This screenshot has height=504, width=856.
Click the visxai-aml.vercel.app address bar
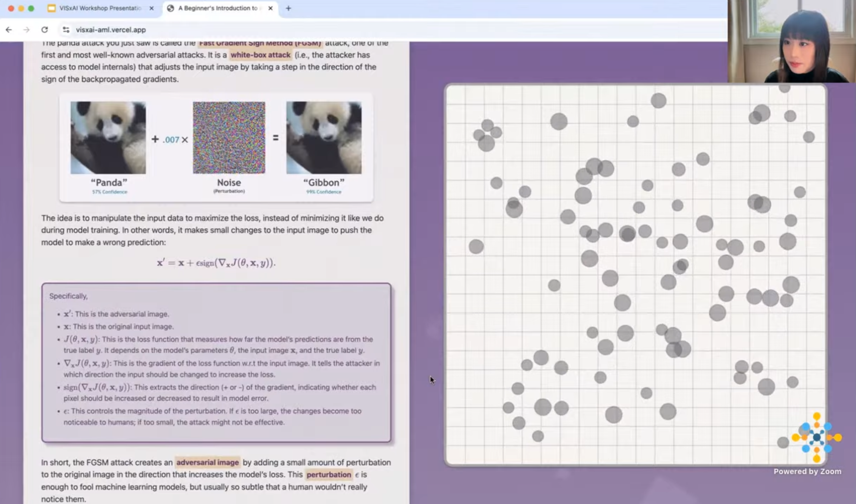coord(111,29)
